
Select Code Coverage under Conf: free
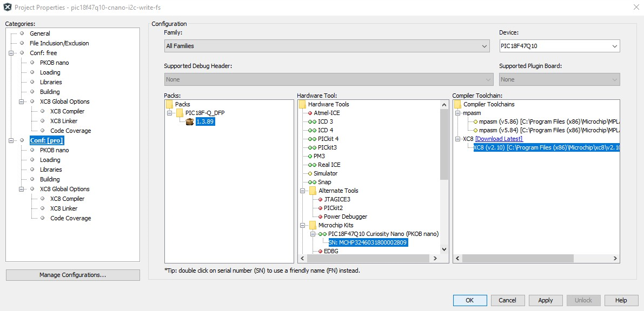click(x=71, y=131)
